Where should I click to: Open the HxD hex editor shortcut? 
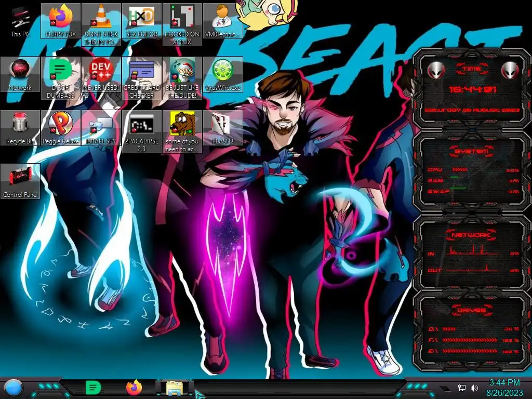pos(142,21)
